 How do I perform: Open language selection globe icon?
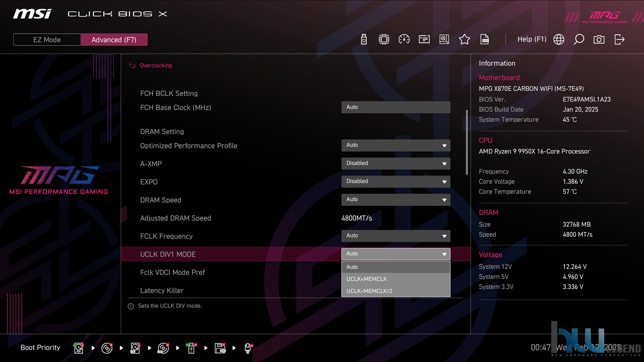click(x=559, y=39)
